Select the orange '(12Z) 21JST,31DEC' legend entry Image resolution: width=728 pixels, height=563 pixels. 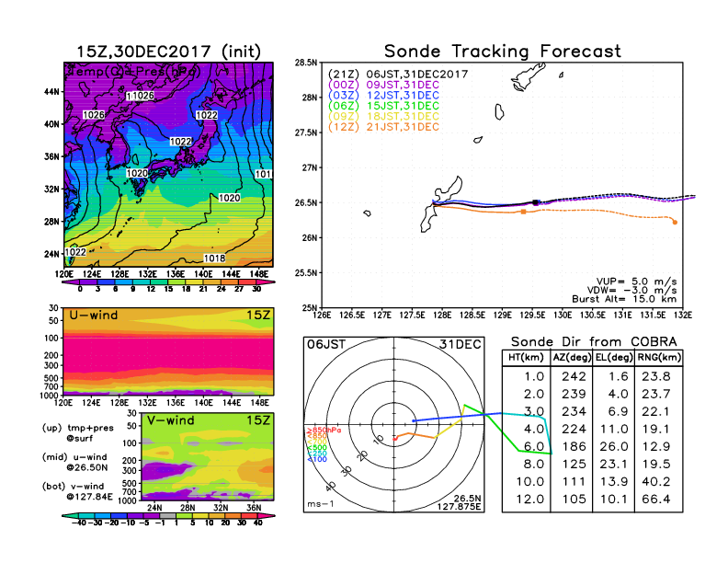(x=383, y=127)
